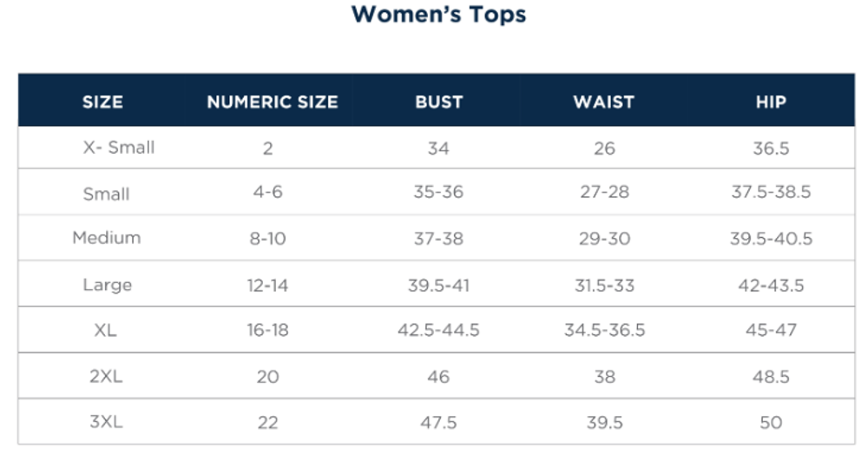Select numeric size 16-18 cell
This screenshot has height=455, width=868.
[x=267, y=330]
